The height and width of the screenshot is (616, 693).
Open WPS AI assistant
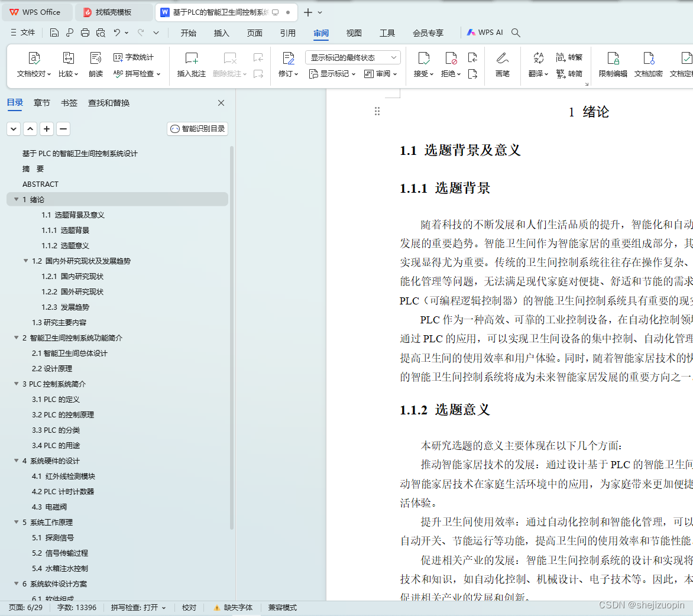click(x=485, y=33)
